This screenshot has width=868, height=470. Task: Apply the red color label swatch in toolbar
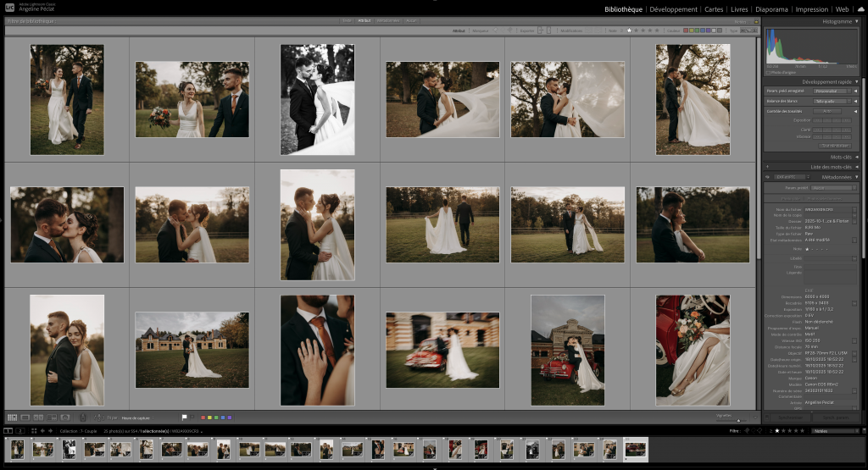(x=203, y=417)
